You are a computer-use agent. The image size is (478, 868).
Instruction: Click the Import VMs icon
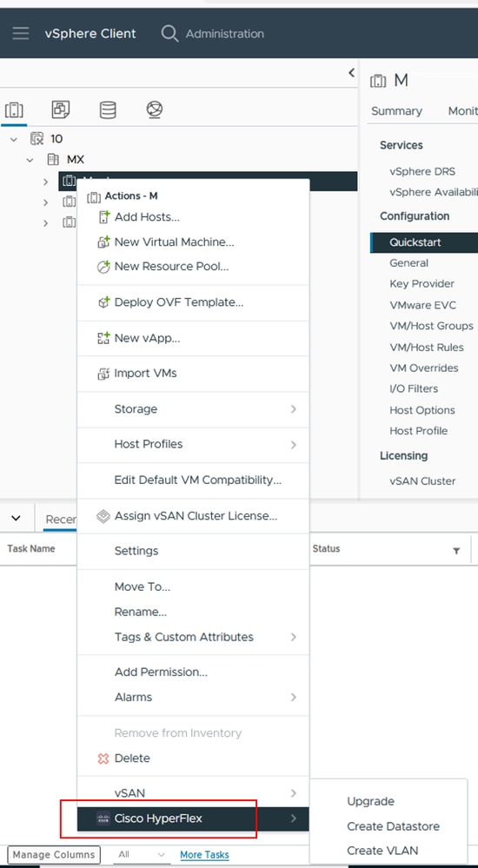click(103, 374)
